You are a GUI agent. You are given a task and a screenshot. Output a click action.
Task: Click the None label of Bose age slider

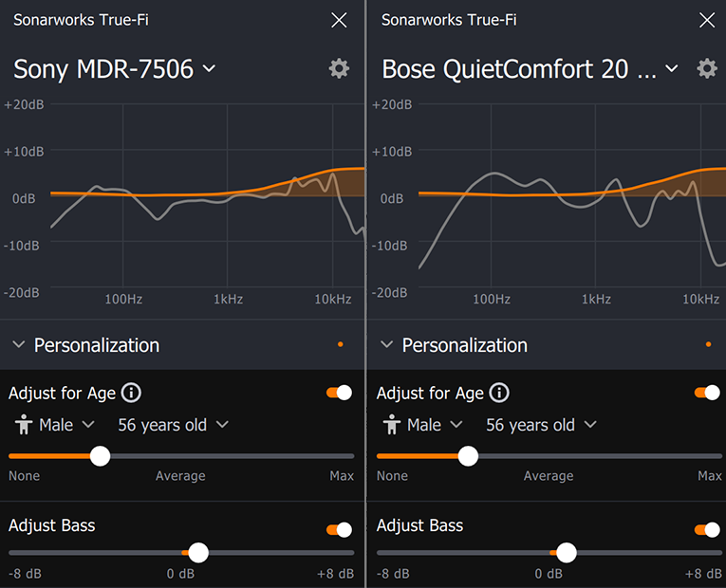coord(392,475)
